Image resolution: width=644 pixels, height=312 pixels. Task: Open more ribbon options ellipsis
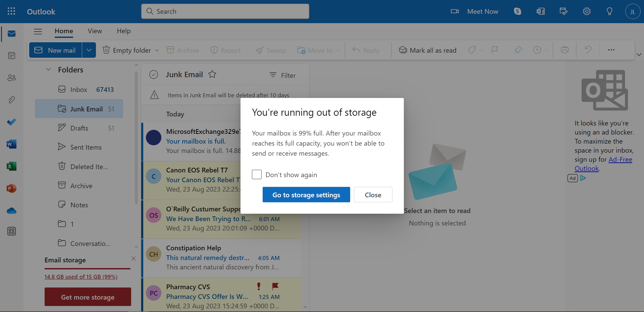(x=611, y=50)
